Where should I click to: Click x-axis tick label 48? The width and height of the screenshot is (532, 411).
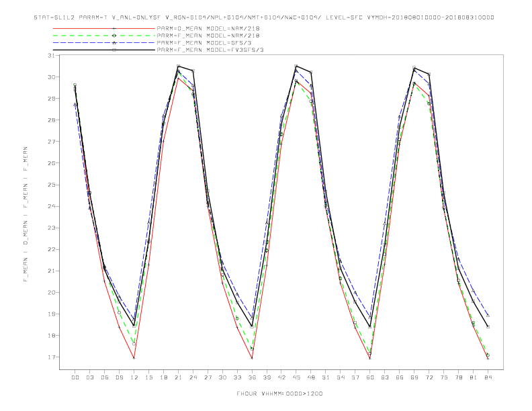coord(311,377)
